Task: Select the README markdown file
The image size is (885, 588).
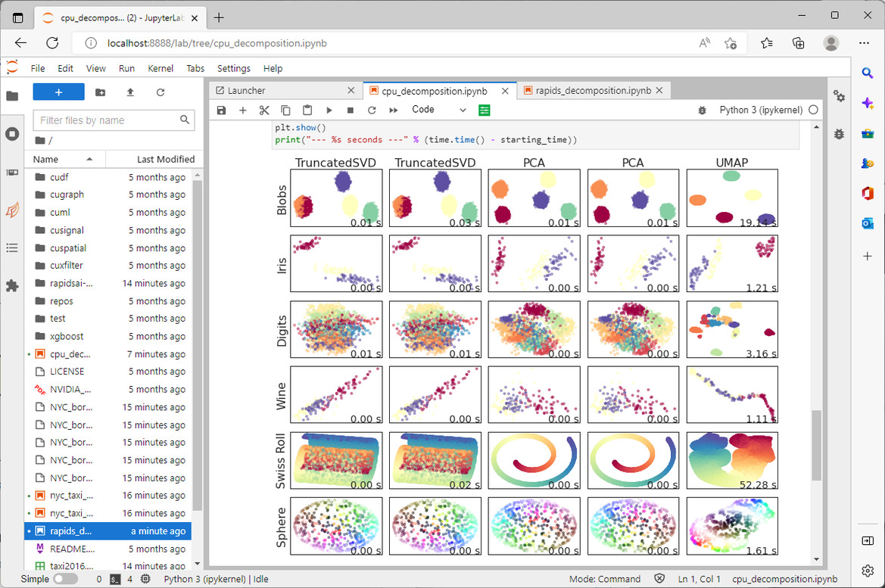Action: tap(108, 549)
